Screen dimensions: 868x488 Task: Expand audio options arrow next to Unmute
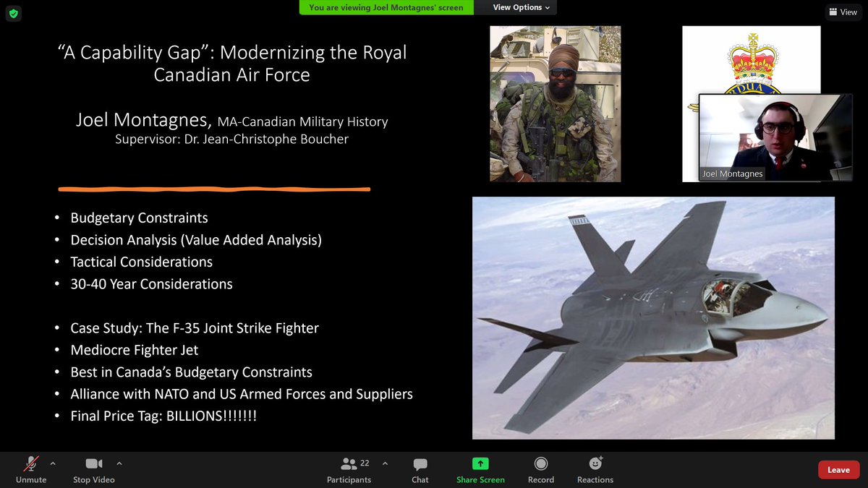52,463
